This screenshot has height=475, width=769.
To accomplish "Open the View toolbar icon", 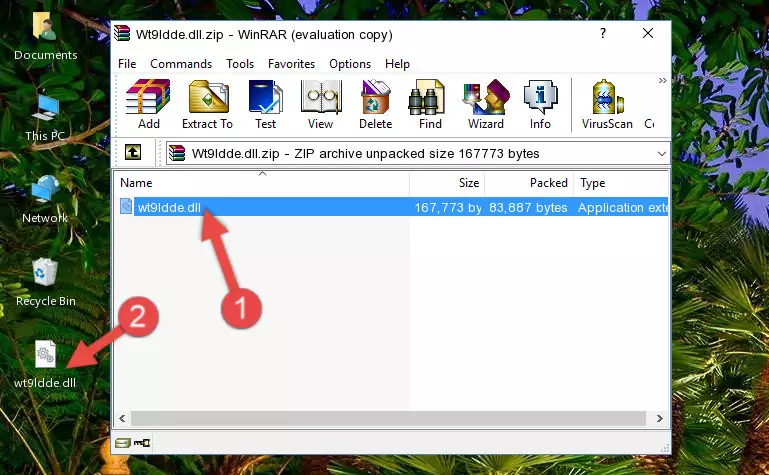I will coord(321,104).
